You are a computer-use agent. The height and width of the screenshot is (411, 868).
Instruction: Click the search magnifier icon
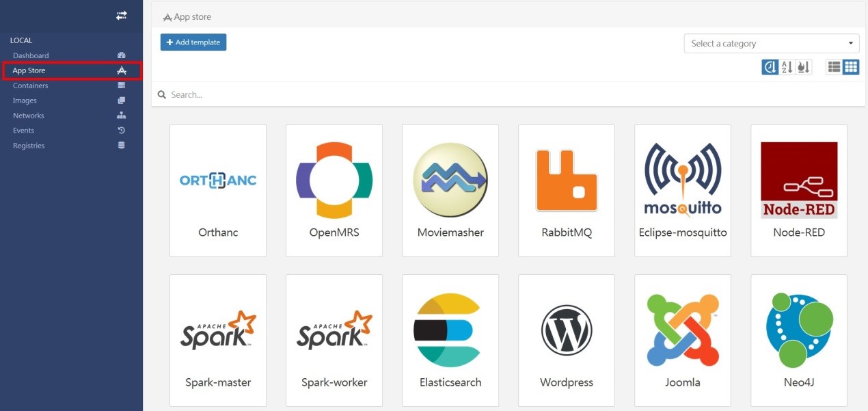[x=161, y=94]
